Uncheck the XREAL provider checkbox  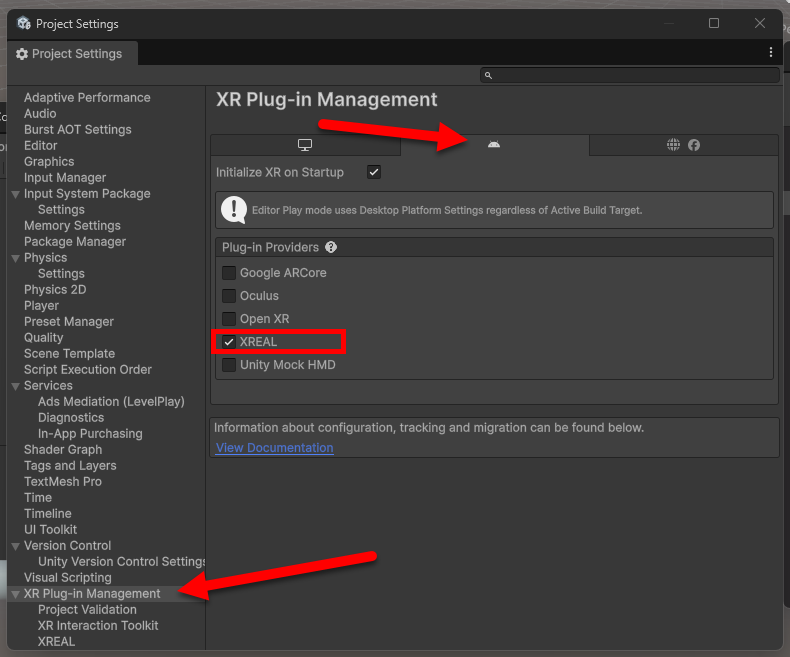[x=229, y=342]
